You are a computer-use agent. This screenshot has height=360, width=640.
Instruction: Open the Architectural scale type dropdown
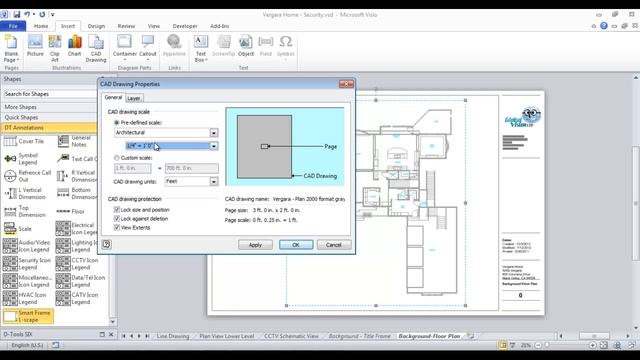[x=213, y=133]
